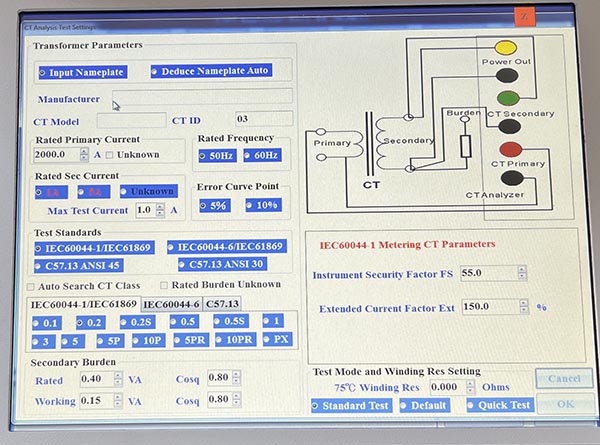Screen dimensions: 600x445
Task: Select 50Hz rated frequency
Action: 217,156
